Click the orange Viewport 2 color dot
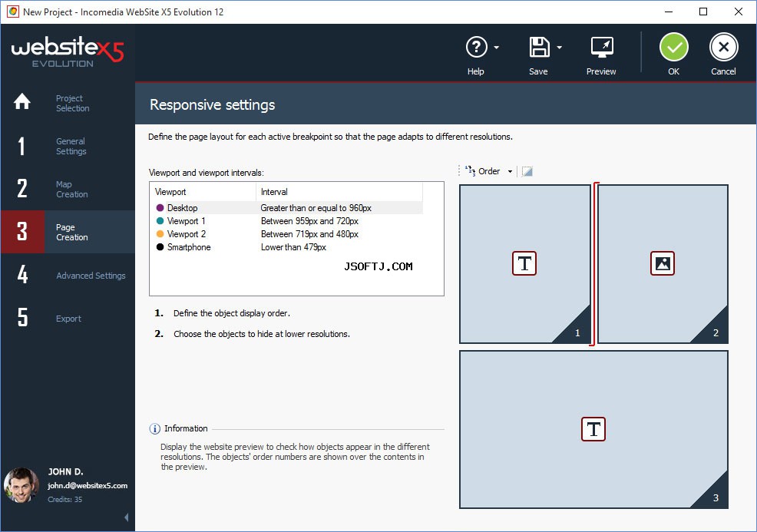Image resolution: width=757 pixels, height=532 pixels. pyautogui.click(x=160, y=234)
